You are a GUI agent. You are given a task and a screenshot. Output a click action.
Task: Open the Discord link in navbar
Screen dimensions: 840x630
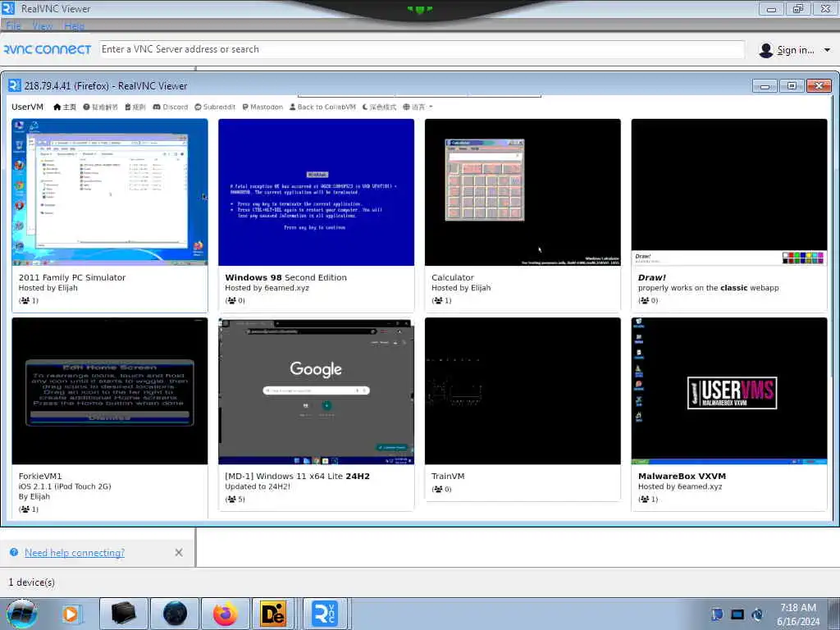[171, 107]
